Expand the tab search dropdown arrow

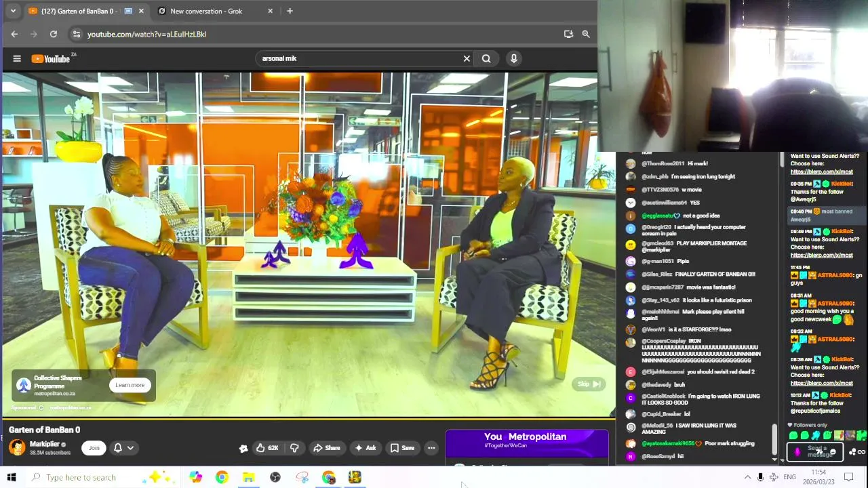pos(12,11)
